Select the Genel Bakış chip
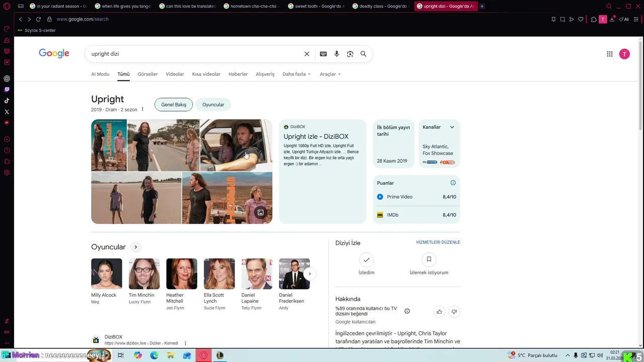The image size is (644, 362). (174, 105)
